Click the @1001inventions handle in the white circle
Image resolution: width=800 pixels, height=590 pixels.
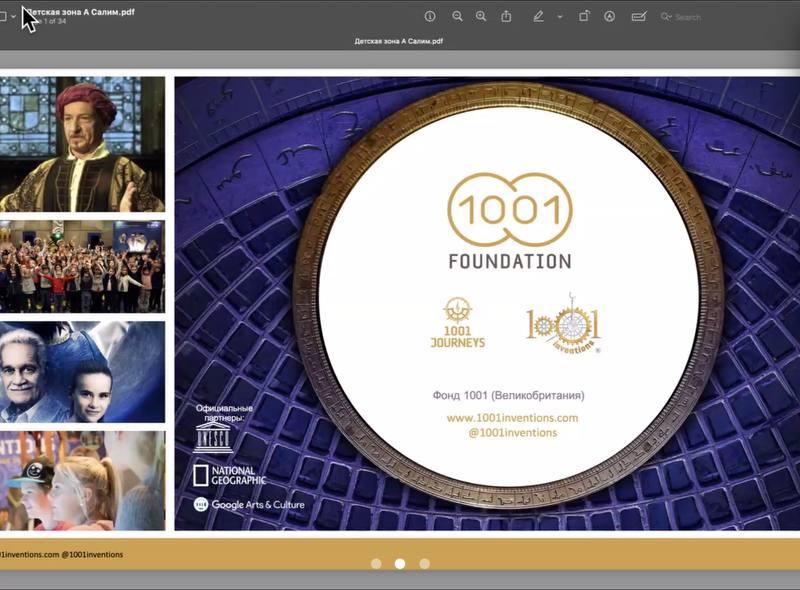[513, 433]
